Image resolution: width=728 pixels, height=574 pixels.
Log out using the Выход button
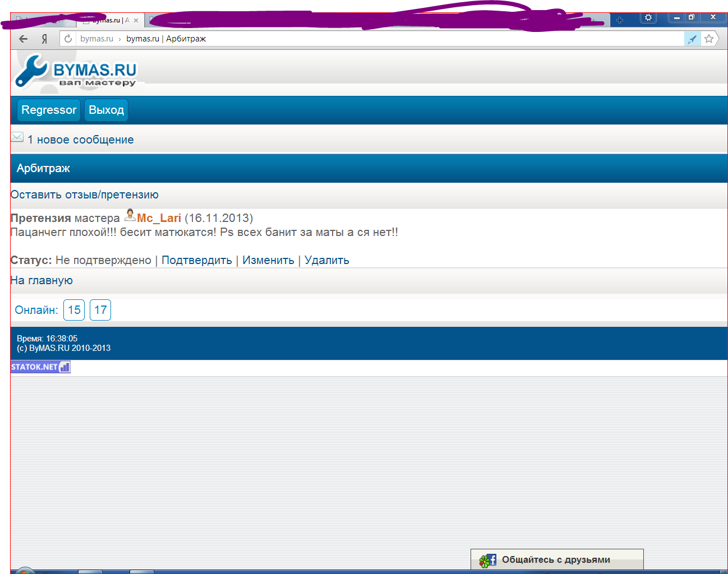pyautogui.click(x=106, y=110)
